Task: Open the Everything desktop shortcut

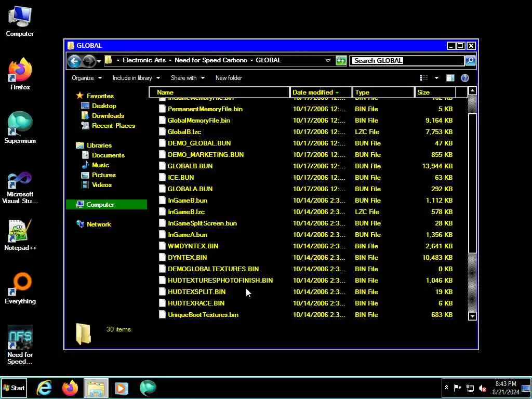Action: pyautogui.click(x=20, y=288)
